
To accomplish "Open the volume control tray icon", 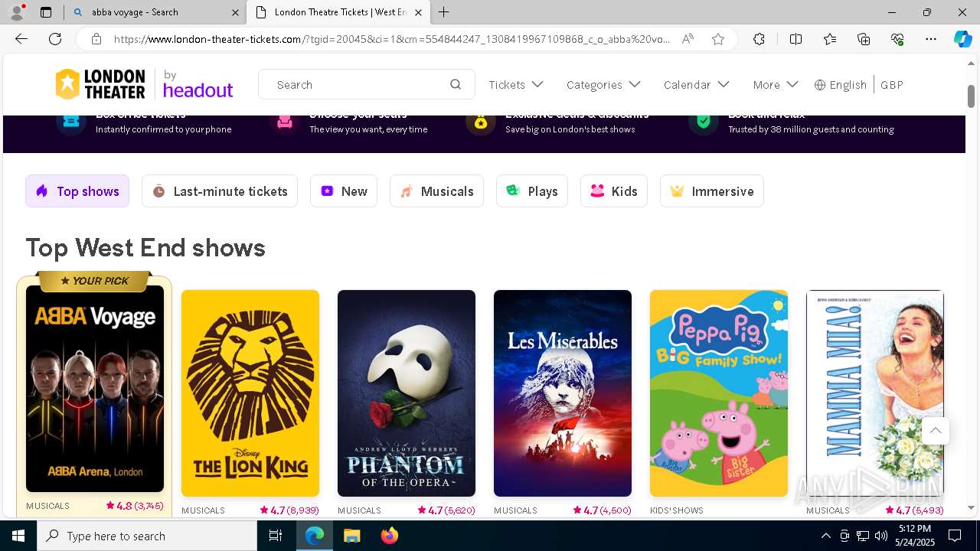I will pyautogui.click(x=881, y=536).
